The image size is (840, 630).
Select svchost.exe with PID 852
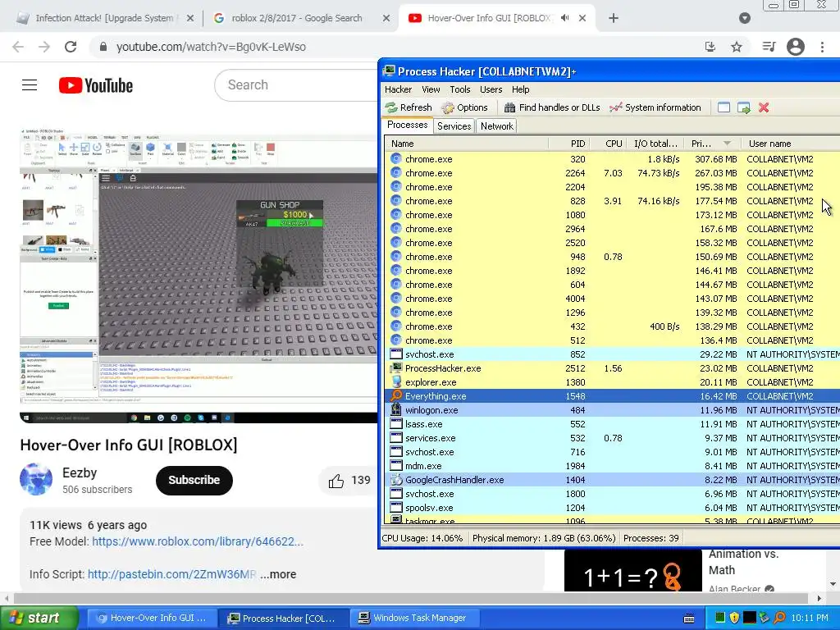coord(612,354)
